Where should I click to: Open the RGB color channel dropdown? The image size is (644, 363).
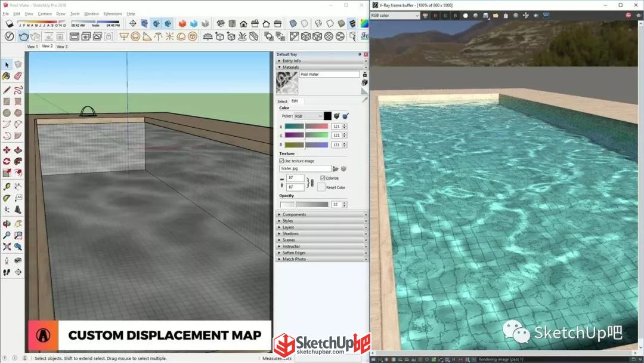[x=395, y=15]
